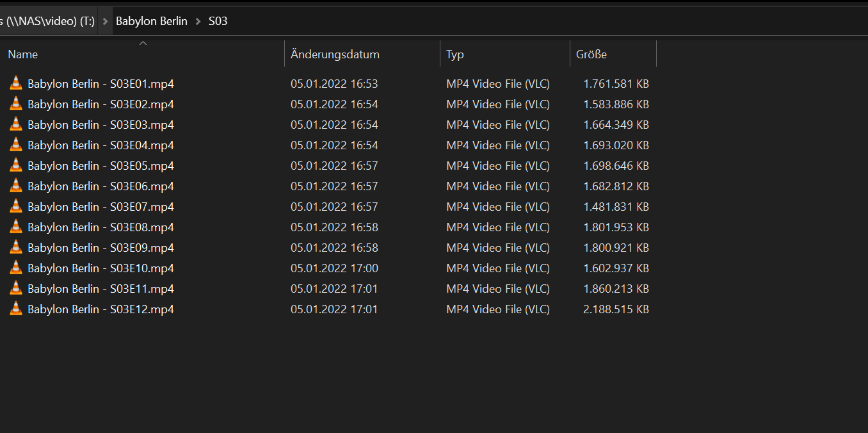
Task: Click the VLC icon of S03E05.mp4
Action: coord(16,165)
